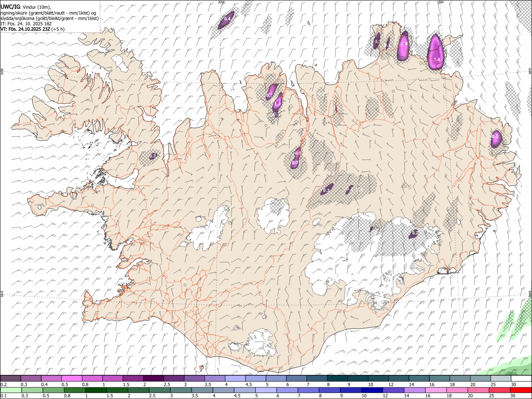This screenshot has height=399, width=532.
Task: Pick the 4 swatch in the lower legend row
Action: [223, 390]
